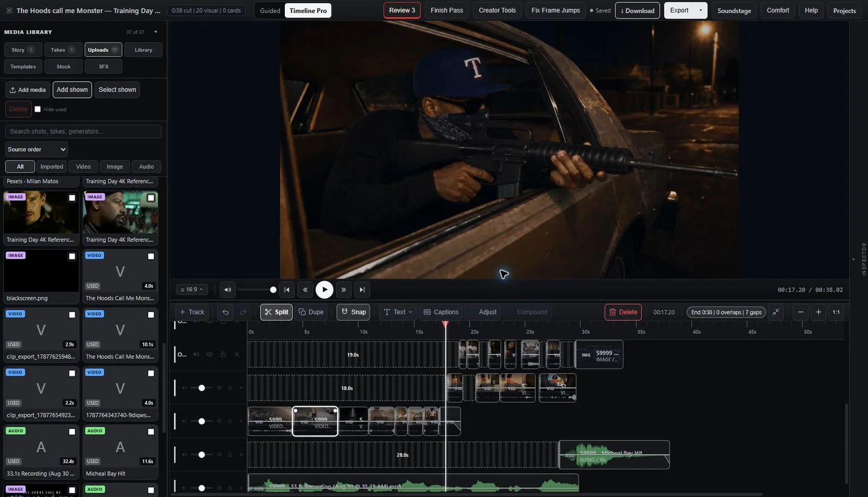The image size is (868, 497).
Task: Rewind with the double-left arrows
Action: [x=305, y=290]
